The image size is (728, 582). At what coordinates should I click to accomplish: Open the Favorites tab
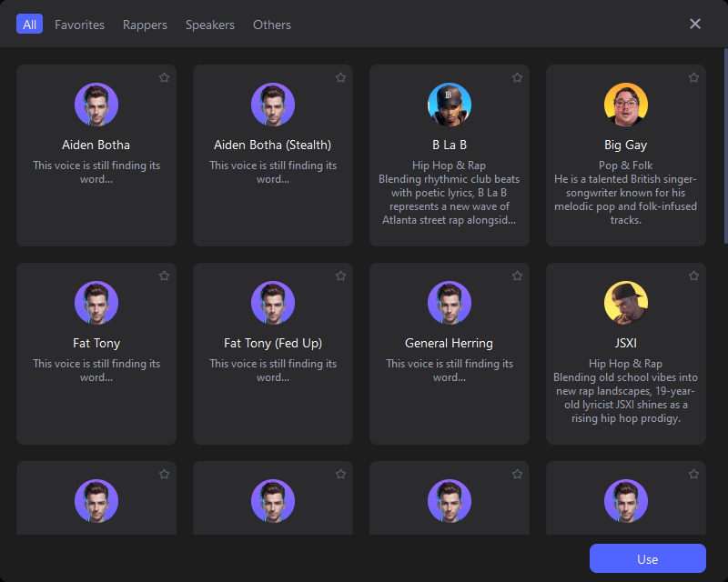click(x=79, y=25)
